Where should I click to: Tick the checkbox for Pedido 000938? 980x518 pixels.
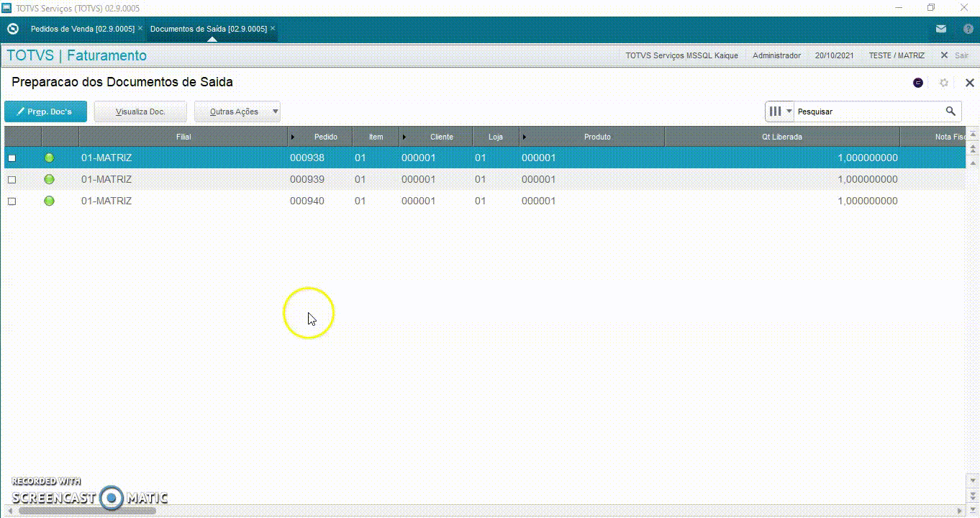click(x=12, y=158)
